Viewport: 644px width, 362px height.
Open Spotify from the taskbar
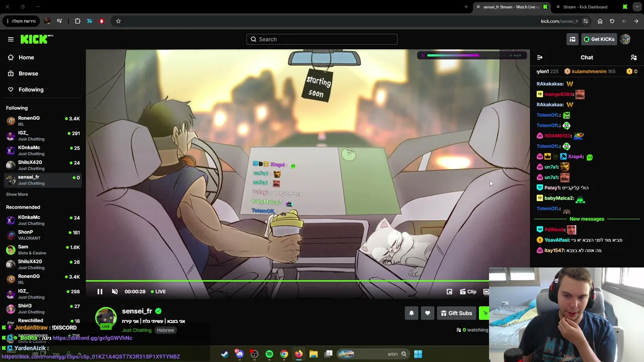[x=269, y=354]
